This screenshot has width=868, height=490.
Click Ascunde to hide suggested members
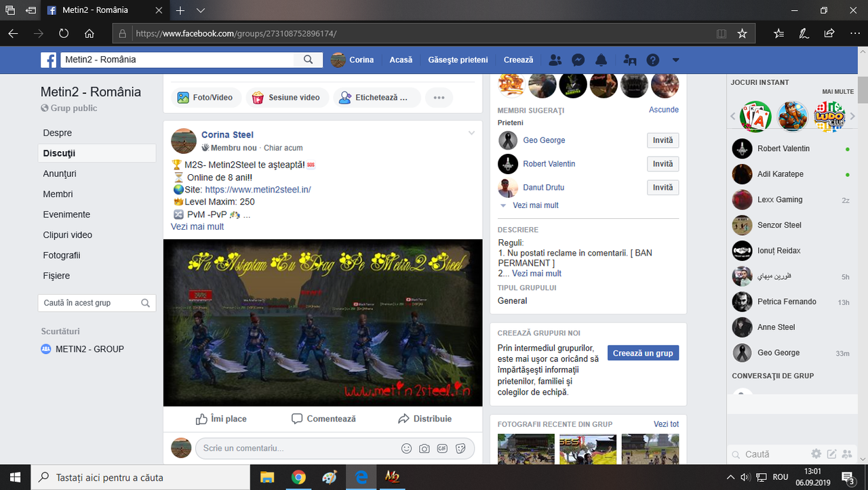[664, 110]
